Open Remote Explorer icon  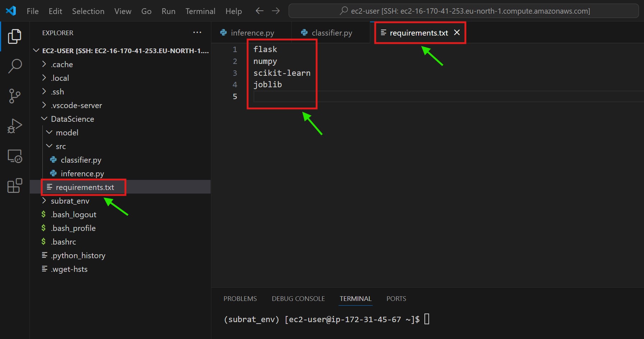pos(15,156)
